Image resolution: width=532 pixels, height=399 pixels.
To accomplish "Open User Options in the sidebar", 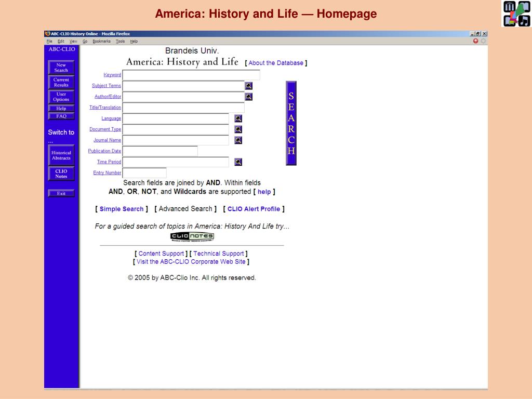I will coord(61,97).
